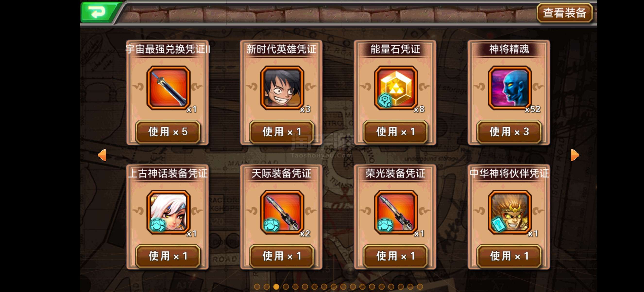This screenshot has height=292, width=644.
Task: Use ×1 for 中华神将伙伴凭证
Action: [x=509, y=256]
